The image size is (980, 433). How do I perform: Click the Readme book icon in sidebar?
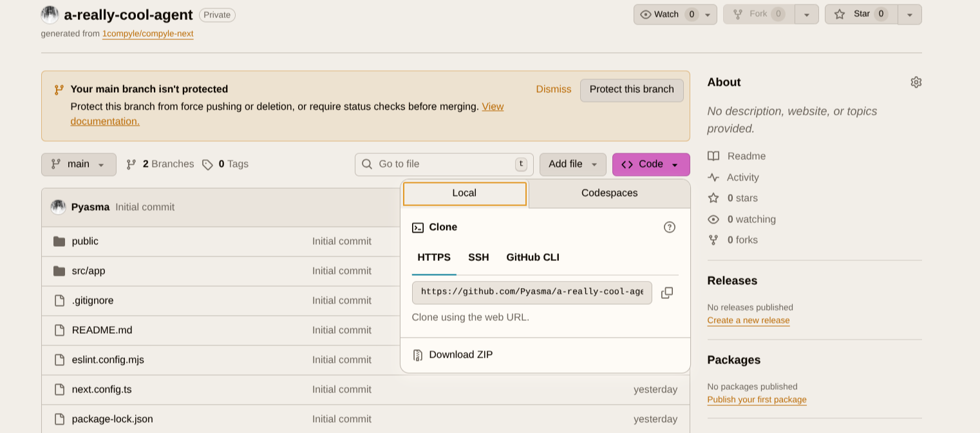pyautogui.click(x=713, y=156)
